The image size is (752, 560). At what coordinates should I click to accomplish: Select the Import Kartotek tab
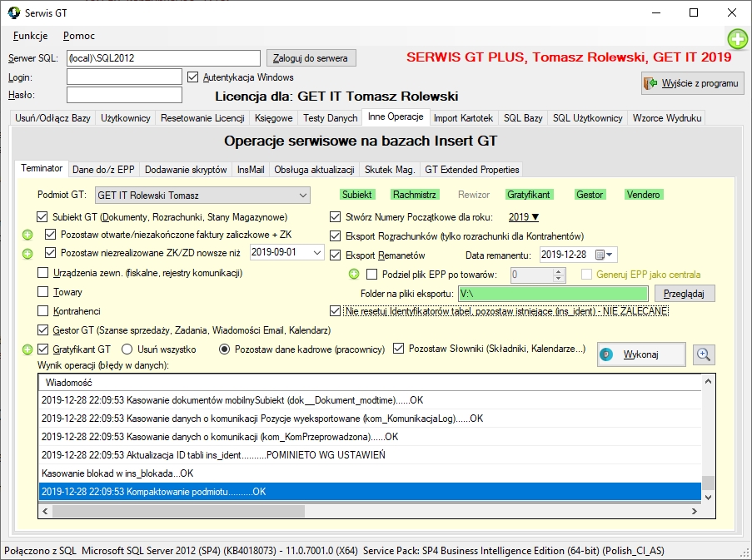(x=463, y=118)
